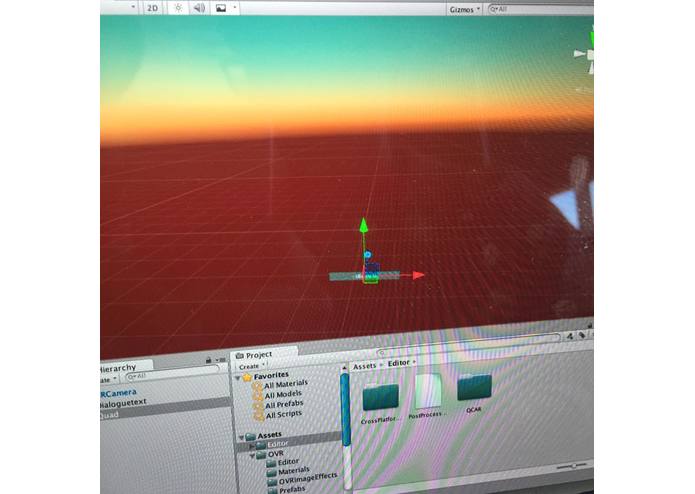Click the project tree vertical scrollbar
695x494 pixels.
pyautogui.click(x=345, y=410)
